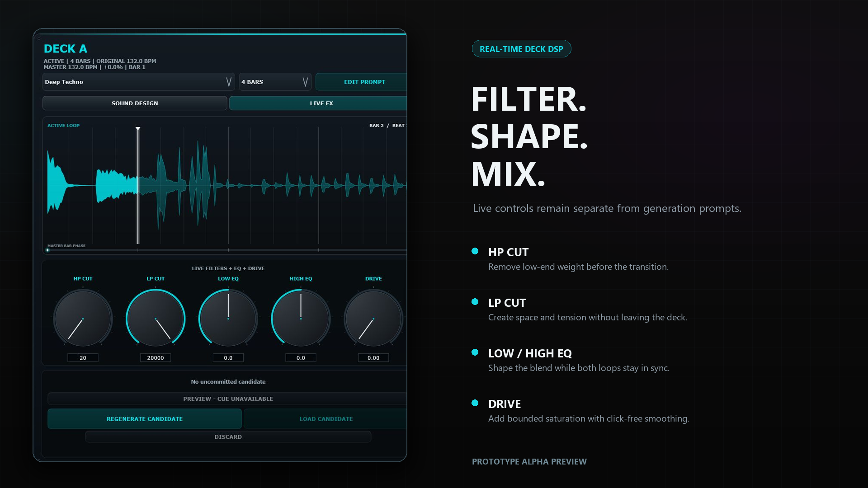
Task: Click the 'PROTOTYPE ALPHA PREVIEW' text
Action: coord(529,461)
